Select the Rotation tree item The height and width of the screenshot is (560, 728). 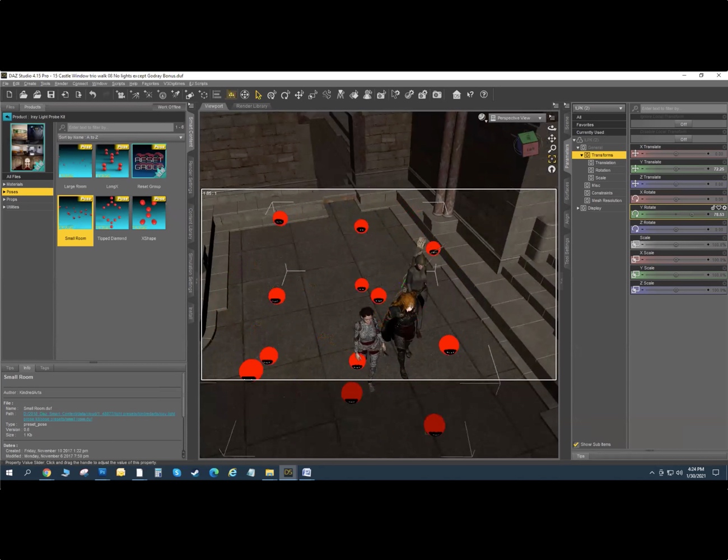click(x=603, y=170)
